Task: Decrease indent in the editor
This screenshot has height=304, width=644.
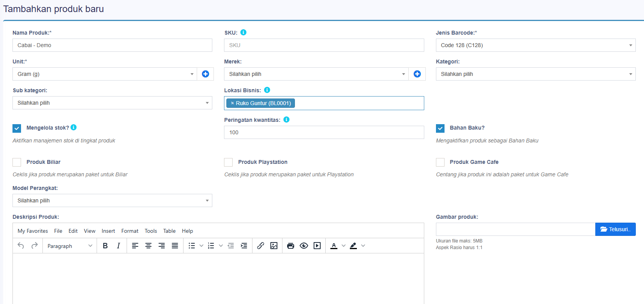Action: [x=231, y=246]
